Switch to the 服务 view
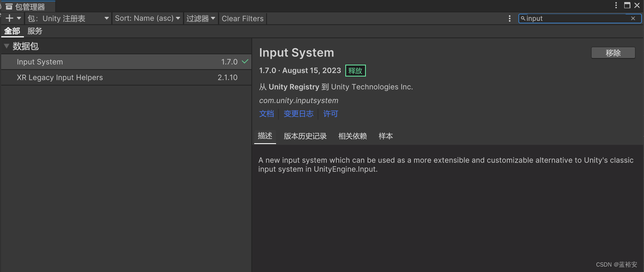 (x=35, y=31)
